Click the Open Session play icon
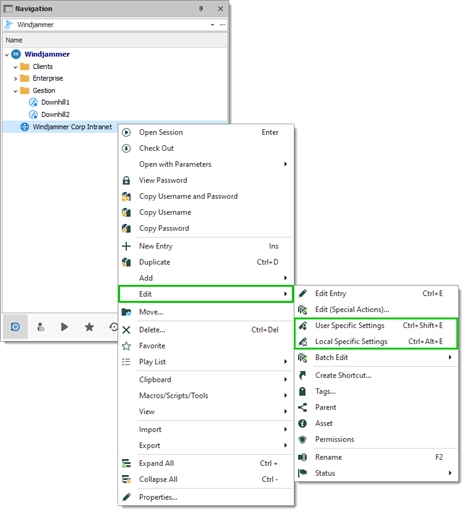This screenshot has height=512, width=465. (x=126, y=132)
